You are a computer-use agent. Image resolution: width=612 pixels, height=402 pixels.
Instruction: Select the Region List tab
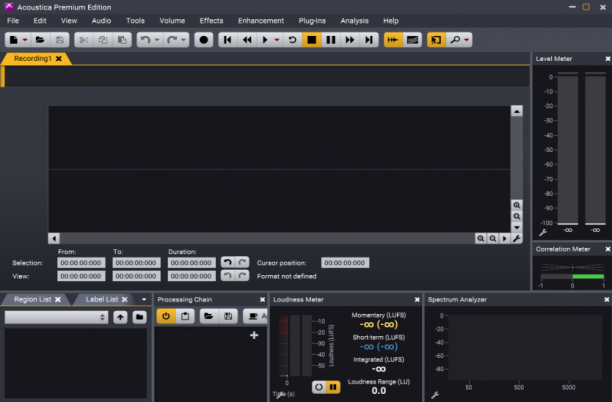point(33,299)
